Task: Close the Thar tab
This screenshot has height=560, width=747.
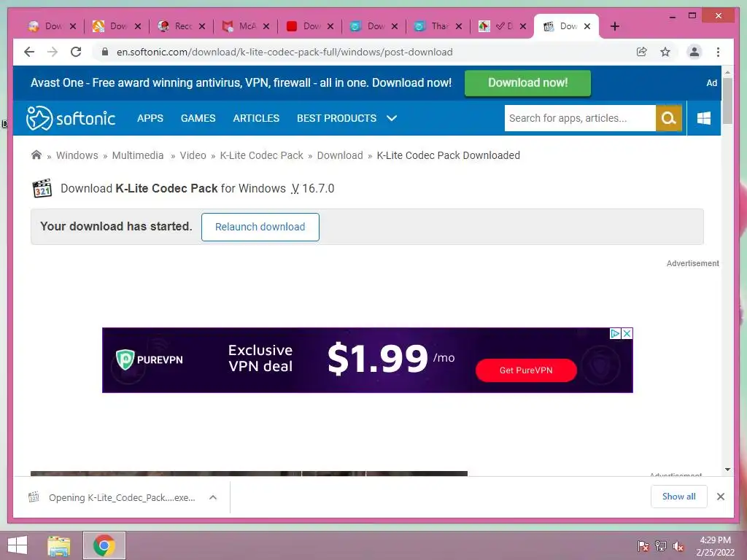Action: 459,26
